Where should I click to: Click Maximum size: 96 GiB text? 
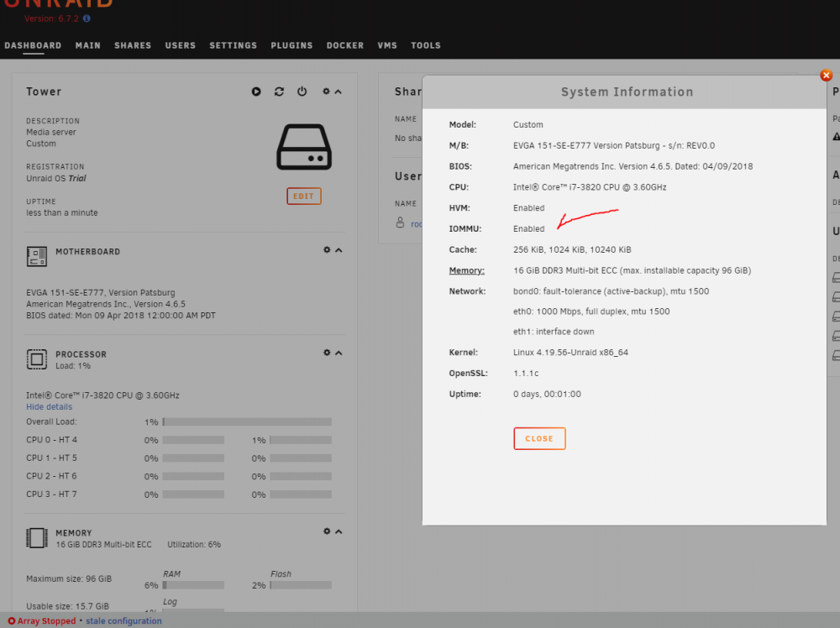pos(69,578)
